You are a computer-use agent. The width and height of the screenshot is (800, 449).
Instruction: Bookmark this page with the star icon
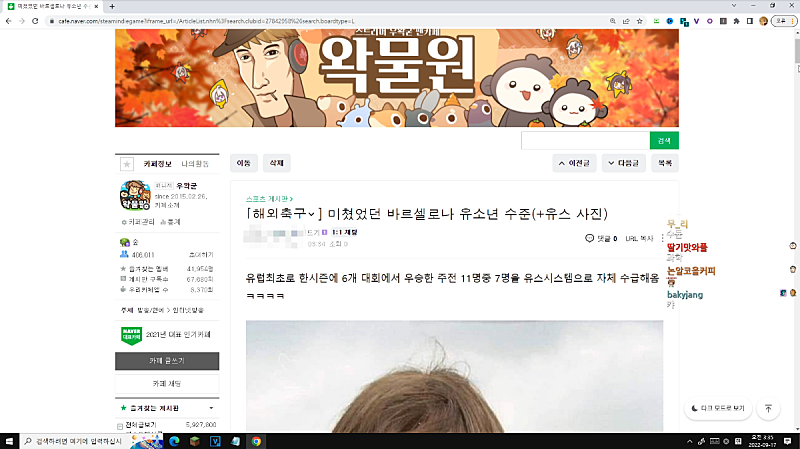pyautogui.click(x=640, y=21)
